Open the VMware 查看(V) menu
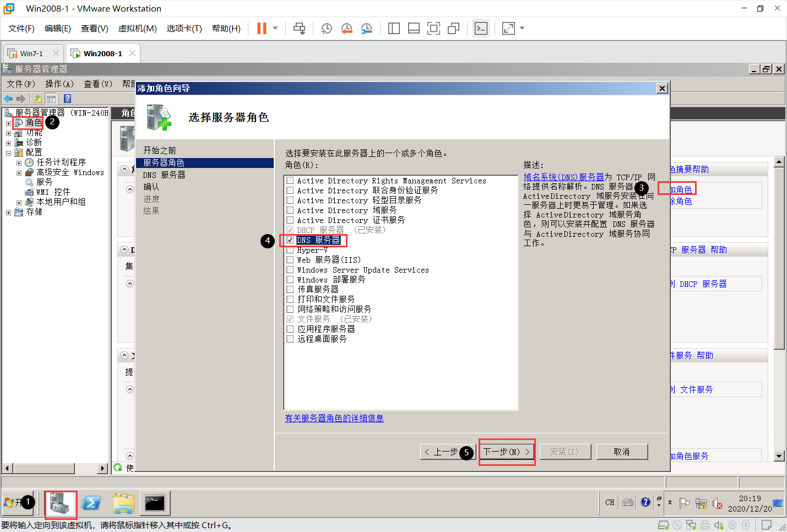 pos(95,28)
